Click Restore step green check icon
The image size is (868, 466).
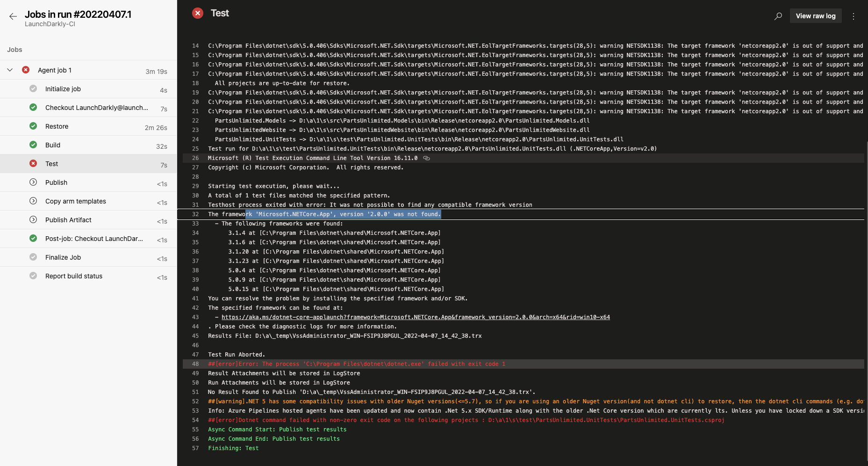(33, 126)
